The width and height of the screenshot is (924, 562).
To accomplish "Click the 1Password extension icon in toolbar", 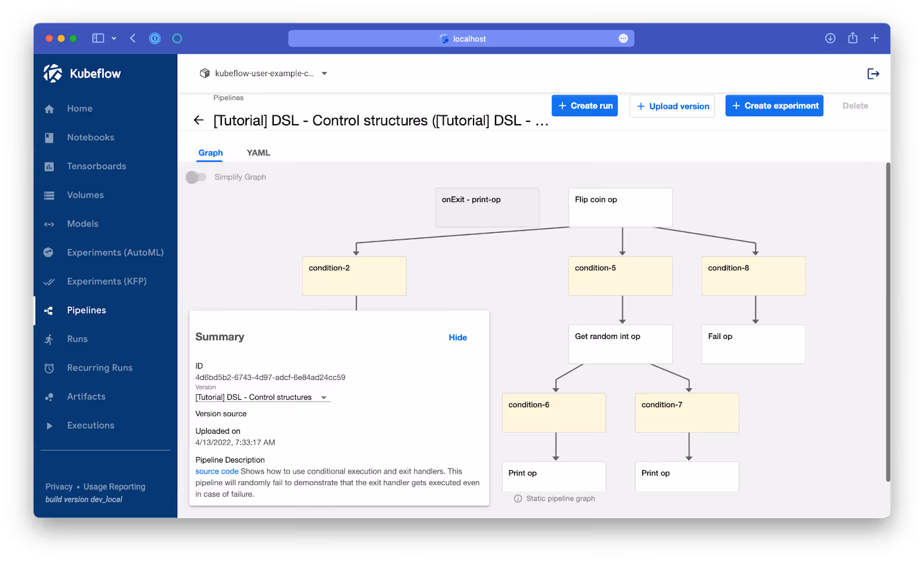I will click(155, 38).
